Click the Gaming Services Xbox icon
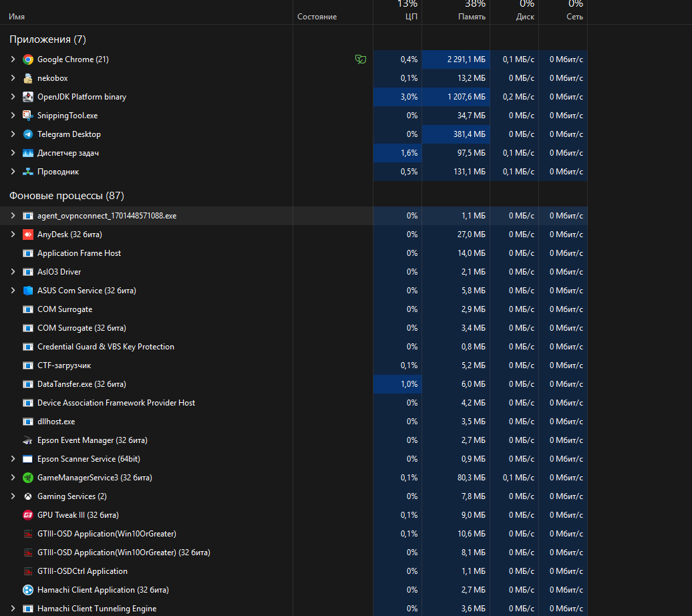This screenshot has width=692, height=616. [x=28, y=496]
